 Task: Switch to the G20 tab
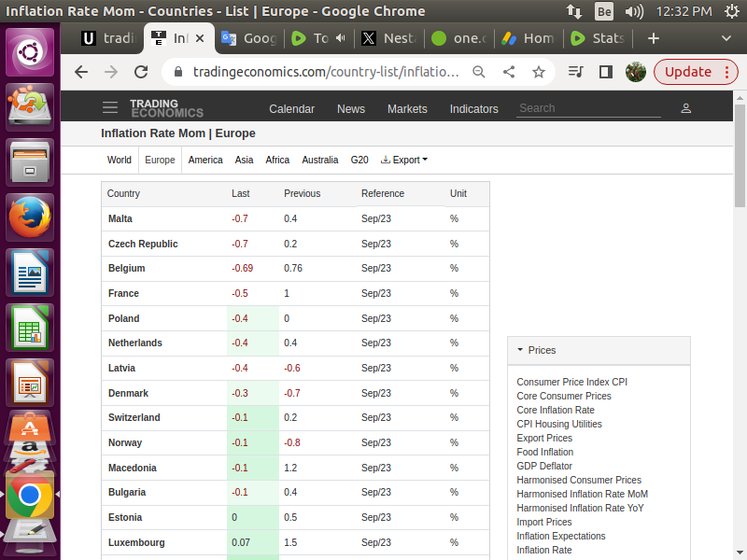(x=359, y=160)
